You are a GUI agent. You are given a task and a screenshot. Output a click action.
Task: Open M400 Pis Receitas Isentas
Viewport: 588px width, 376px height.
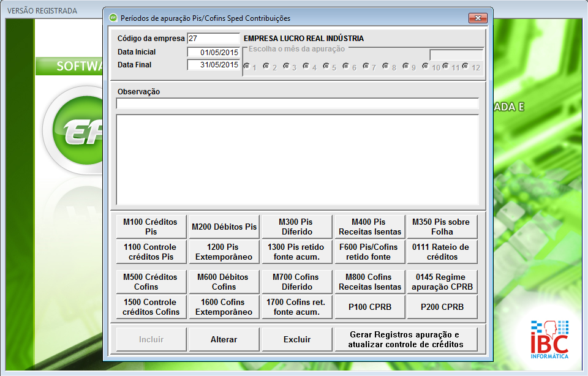click(370, 227)
